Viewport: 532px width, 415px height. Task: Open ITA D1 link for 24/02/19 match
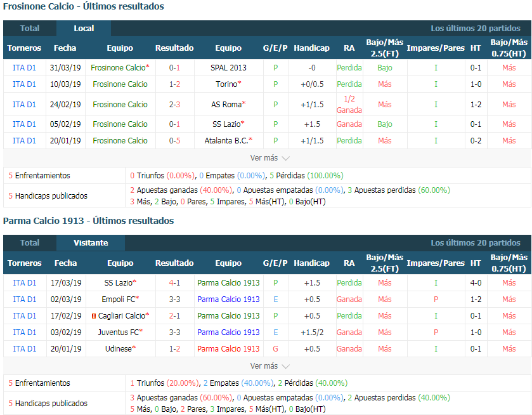pos(24,105)
